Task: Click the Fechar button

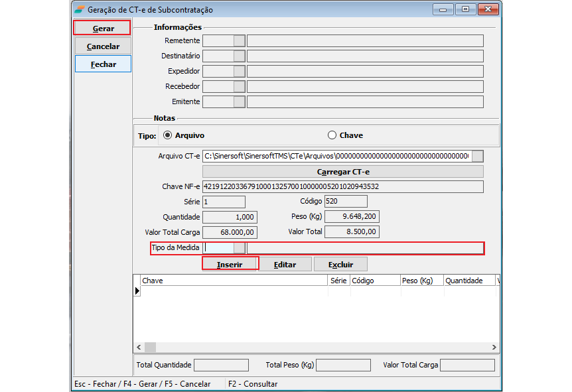Action: pos(103,64)
